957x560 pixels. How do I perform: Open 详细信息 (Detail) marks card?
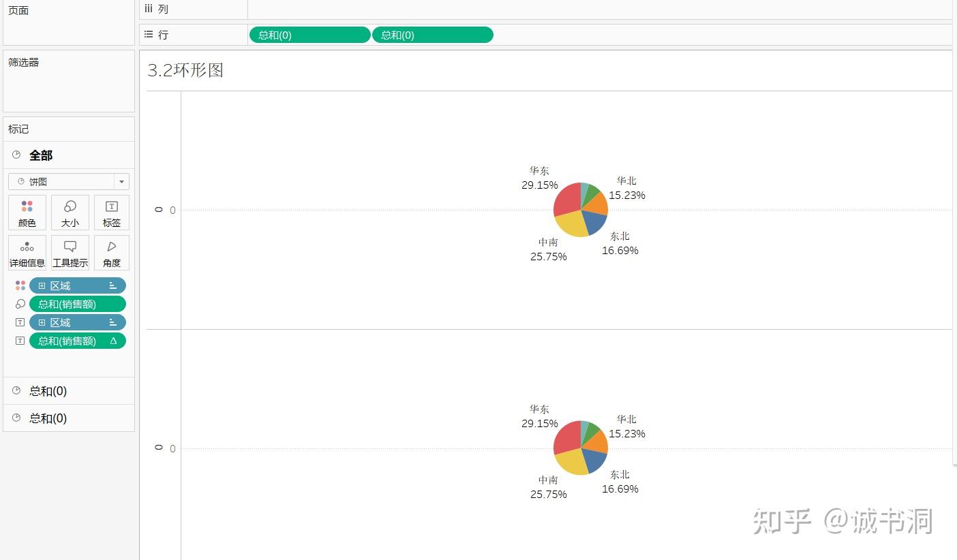(27, 253)
